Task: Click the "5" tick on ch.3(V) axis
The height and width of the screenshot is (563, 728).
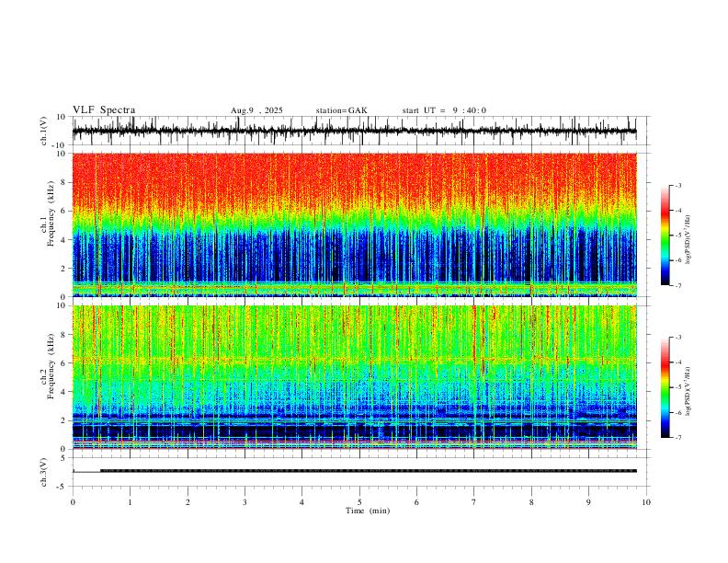Action: tap(64, 458)
